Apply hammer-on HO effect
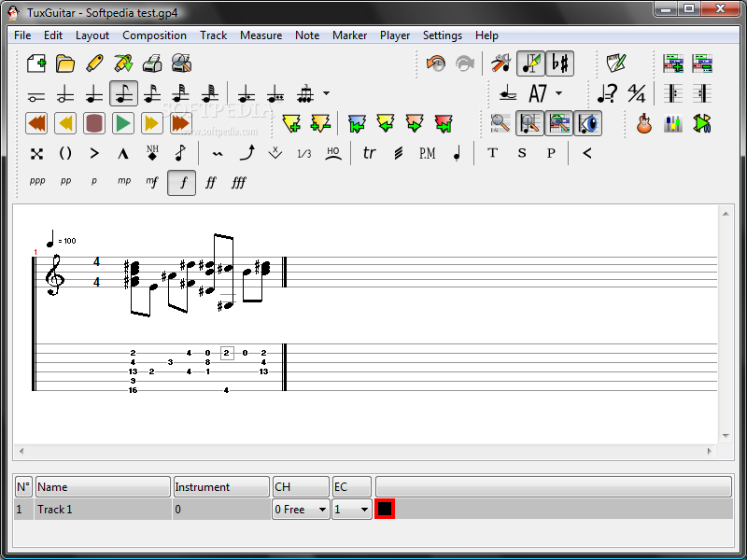The image size is (747, 560). (333, 154)
